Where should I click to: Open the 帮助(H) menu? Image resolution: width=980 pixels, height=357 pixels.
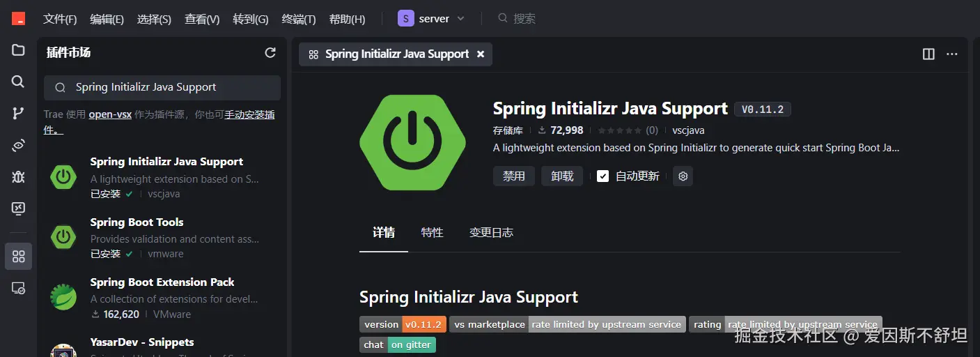347,19
